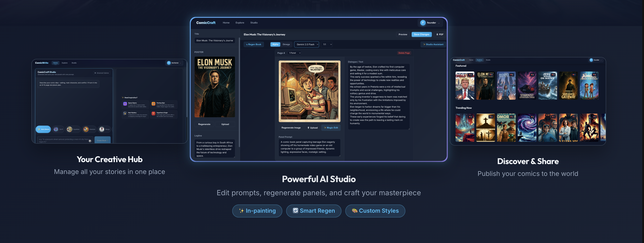Click Regenerate Image button
Screen dimensions: 644x243
[291, 128]
